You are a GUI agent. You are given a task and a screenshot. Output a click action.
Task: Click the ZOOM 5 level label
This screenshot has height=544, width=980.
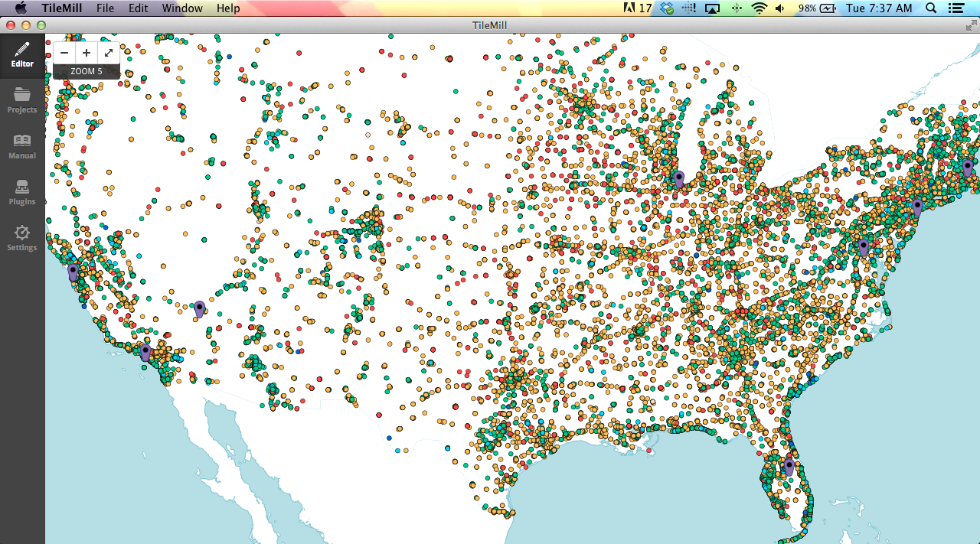coord(87,71)
